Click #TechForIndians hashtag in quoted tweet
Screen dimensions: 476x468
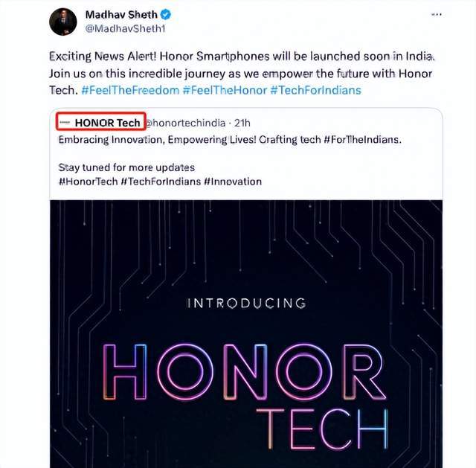[161, 182]
